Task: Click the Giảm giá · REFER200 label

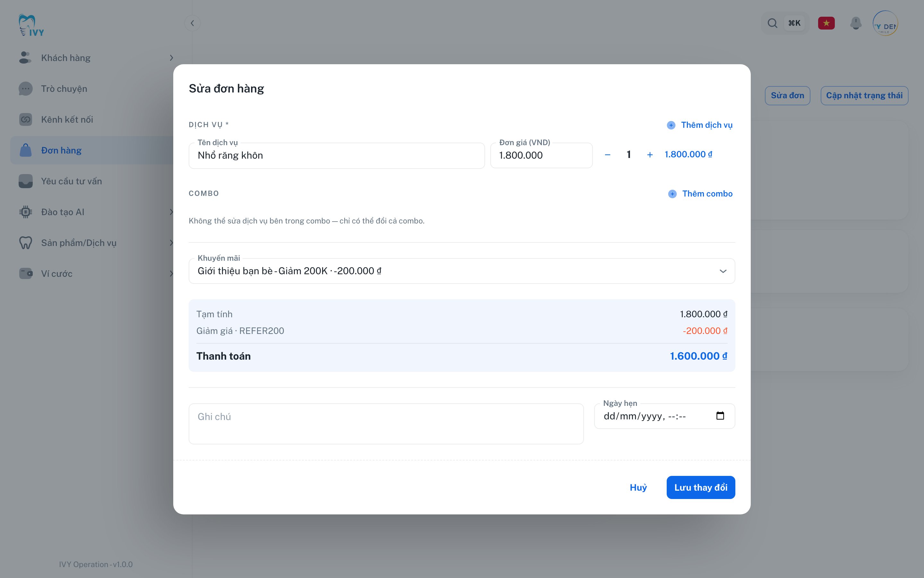Action: (240, 331)
